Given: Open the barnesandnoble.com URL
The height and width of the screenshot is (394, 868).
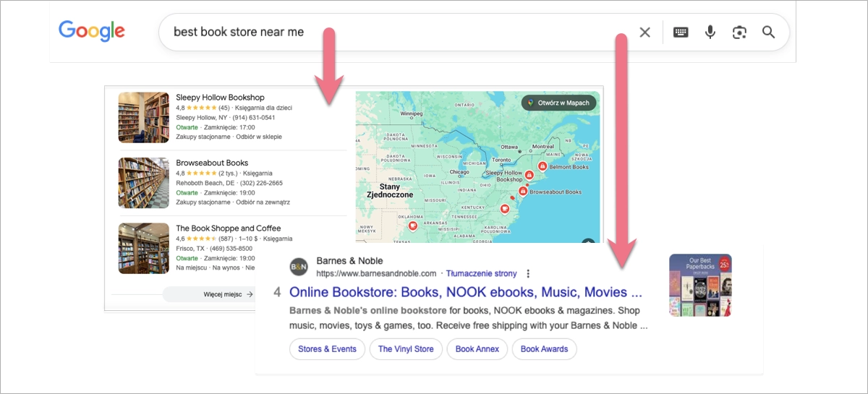Looking at the screenshot, I should click(376, 274).
